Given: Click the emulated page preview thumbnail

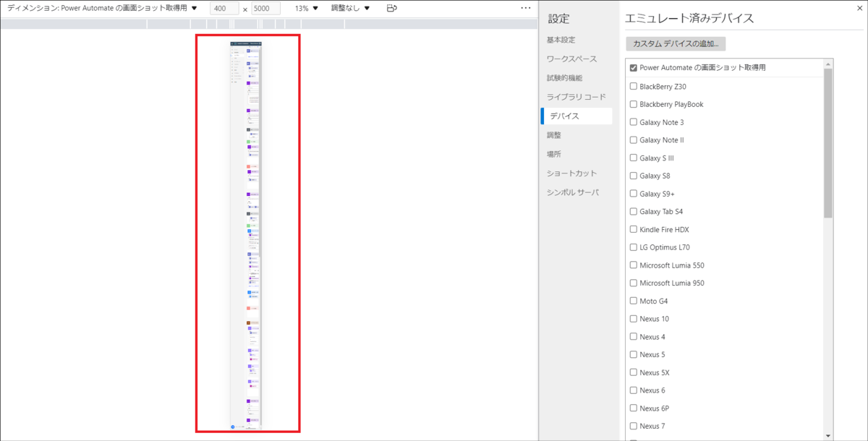Looking at the screenshot, I should coord(246,236).
